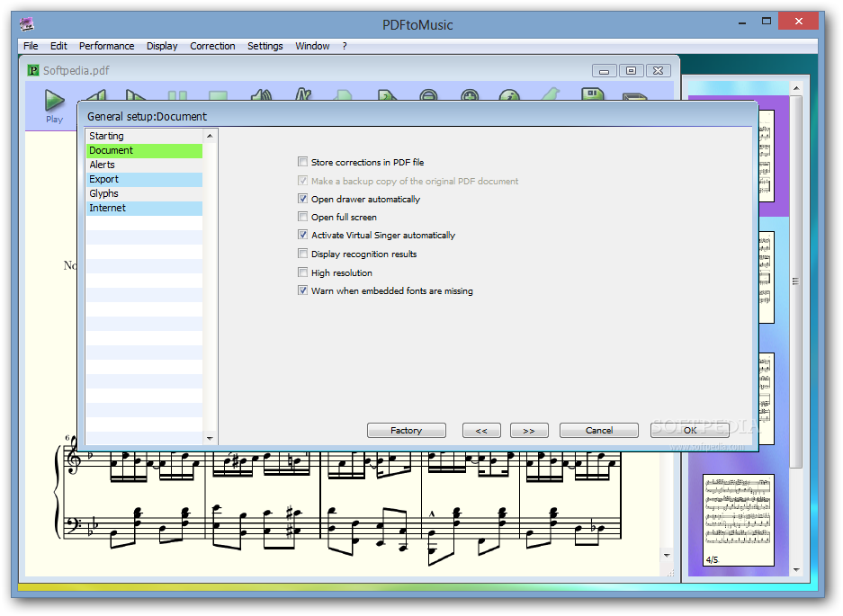Click the drawer panel scroll-down arrow
This screenshot has width=843, height=616.
797,570
